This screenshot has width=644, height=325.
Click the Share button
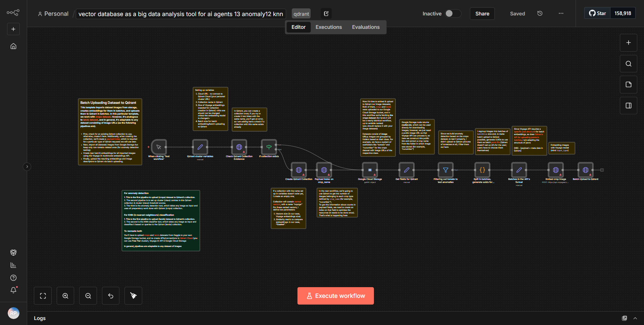[482, 13]
